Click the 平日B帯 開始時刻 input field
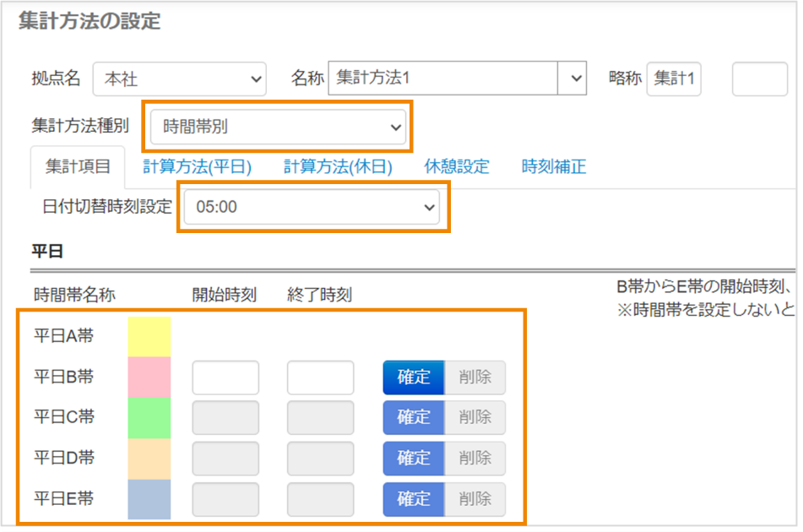 225,377
